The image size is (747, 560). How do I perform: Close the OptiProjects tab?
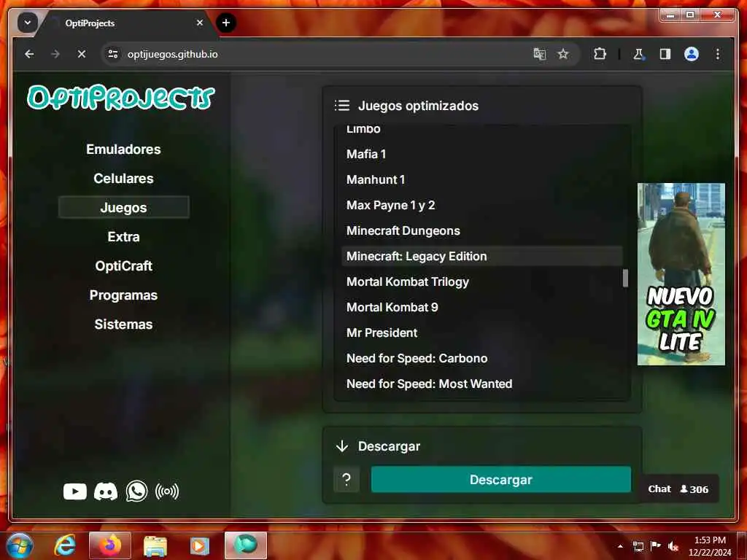point(200,23)
